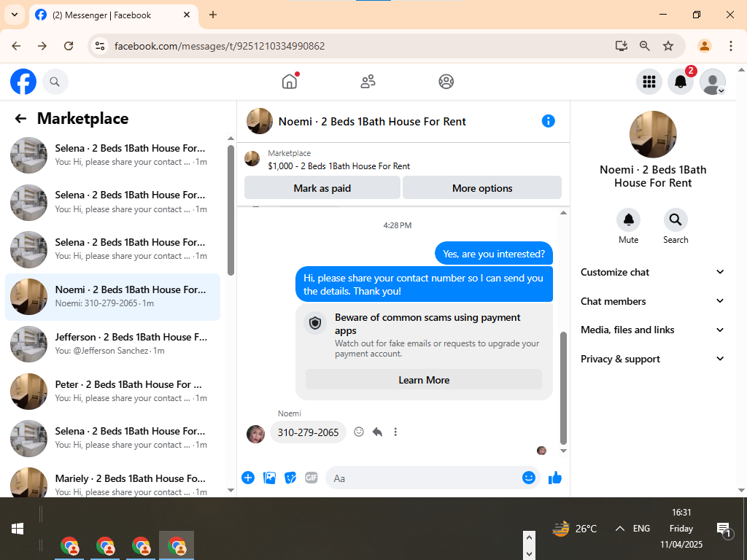
Task: Click the 4:28 PM timestamp in chat
Action: coord(398,225)
